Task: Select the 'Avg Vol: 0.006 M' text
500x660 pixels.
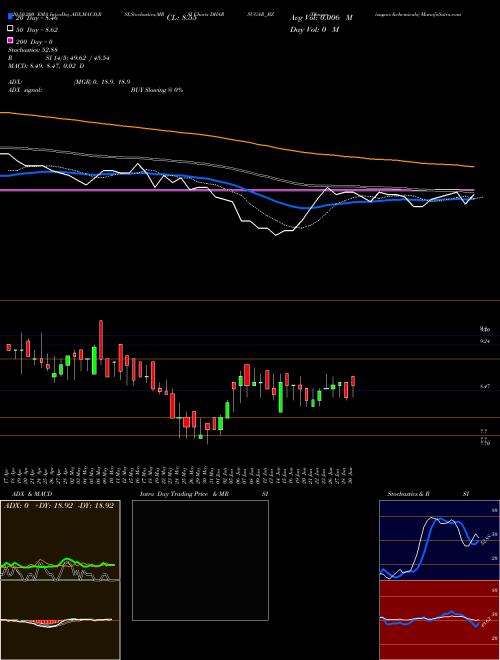Action: [x=321, y=18]
